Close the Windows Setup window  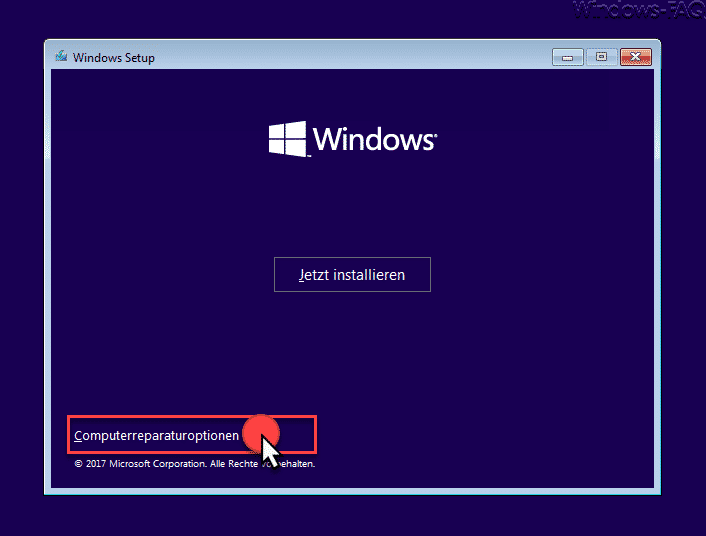tap(635, 57)
